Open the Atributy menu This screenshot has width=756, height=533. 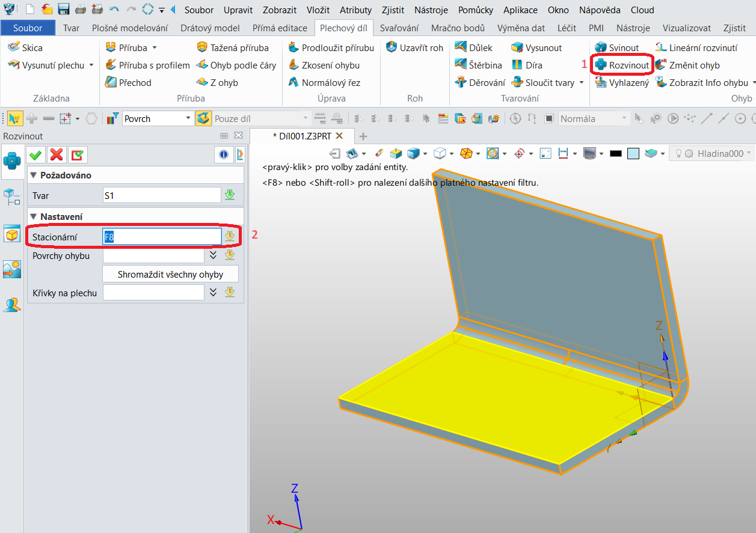pos(355,10)
